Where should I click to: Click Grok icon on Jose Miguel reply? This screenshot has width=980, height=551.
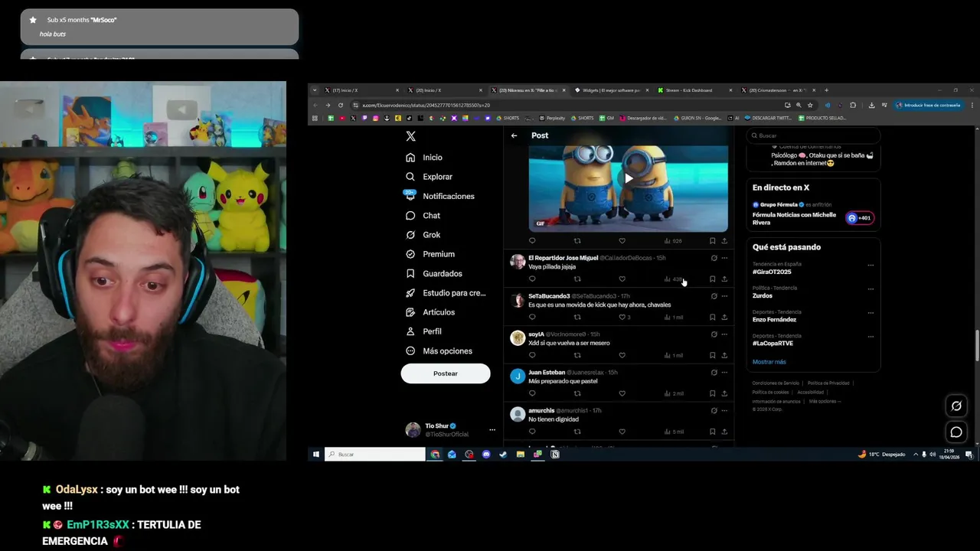coord(714,258)
